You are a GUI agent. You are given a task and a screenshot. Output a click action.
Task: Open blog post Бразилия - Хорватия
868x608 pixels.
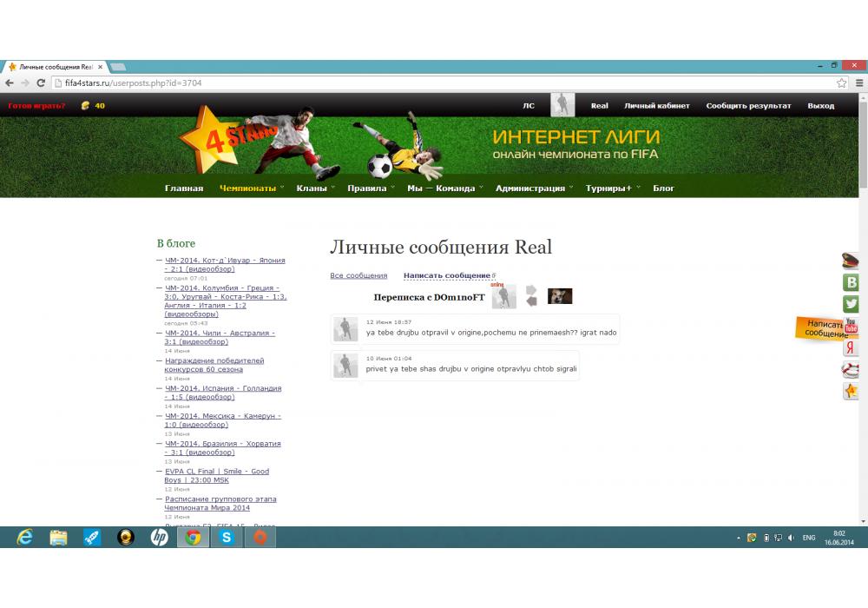pyautogui.click(x=222, y=448)
